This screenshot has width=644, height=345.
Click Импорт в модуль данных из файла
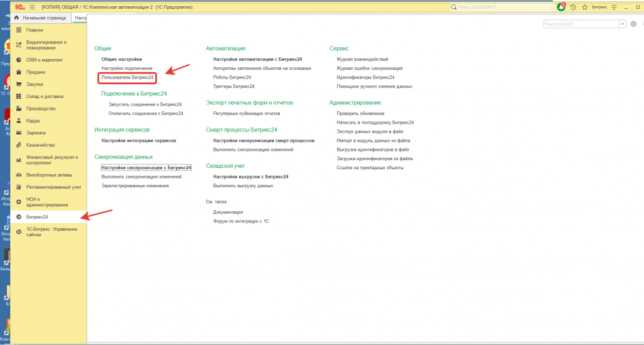pyautogui.click(x=374, y=140)
